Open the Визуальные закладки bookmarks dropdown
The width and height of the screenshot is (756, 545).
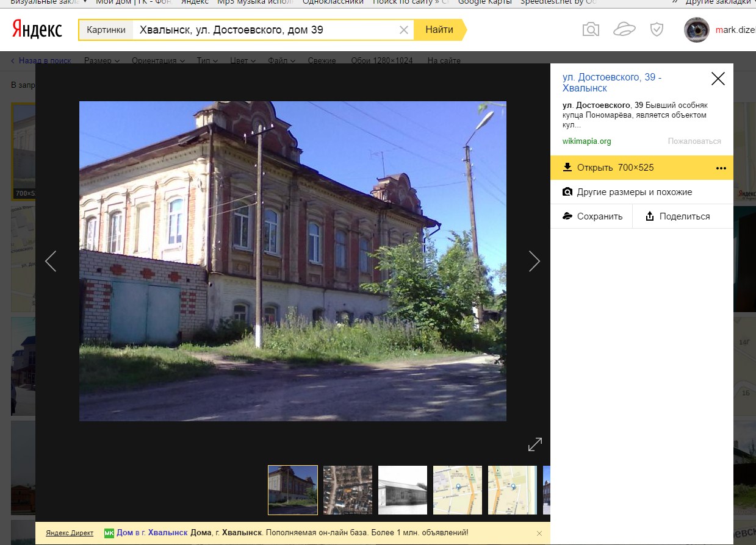pyautogui.click(x=49, y=2)
